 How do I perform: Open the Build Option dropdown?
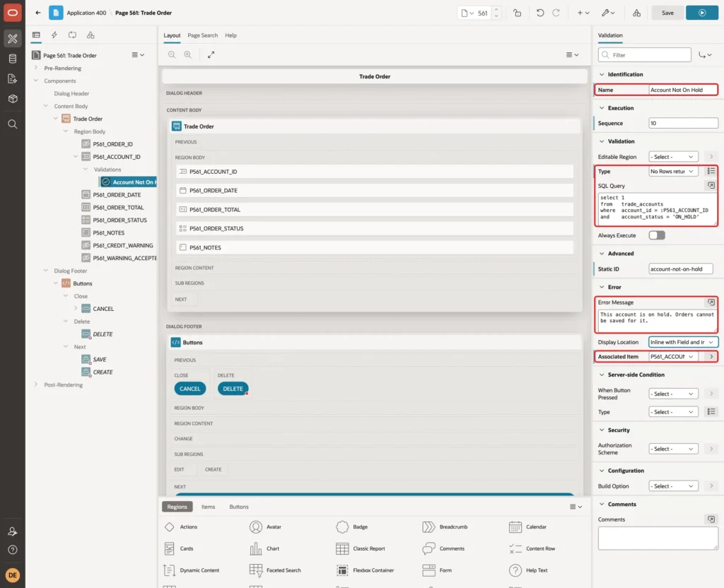click(x=673, y=486)
